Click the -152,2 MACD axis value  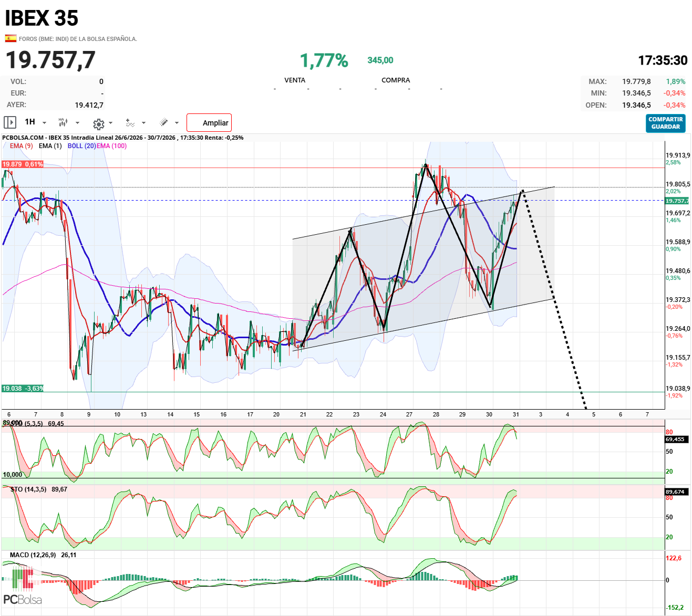coord(675,608)
